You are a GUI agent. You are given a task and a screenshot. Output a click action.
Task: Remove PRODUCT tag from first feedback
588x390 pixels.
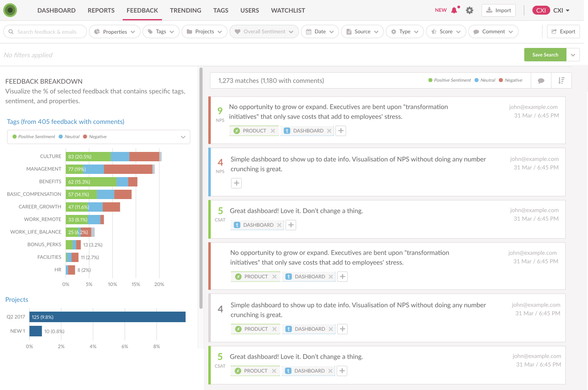point(273,131)
